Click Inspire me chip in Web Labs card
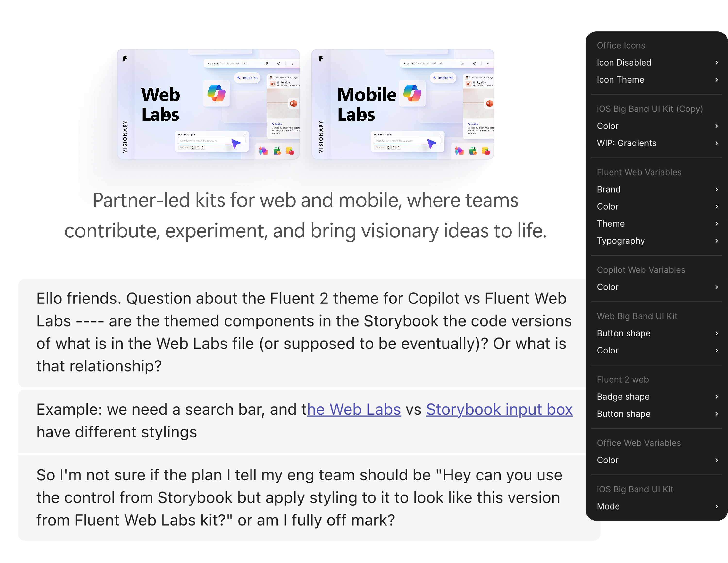 (x=247, y=78)
